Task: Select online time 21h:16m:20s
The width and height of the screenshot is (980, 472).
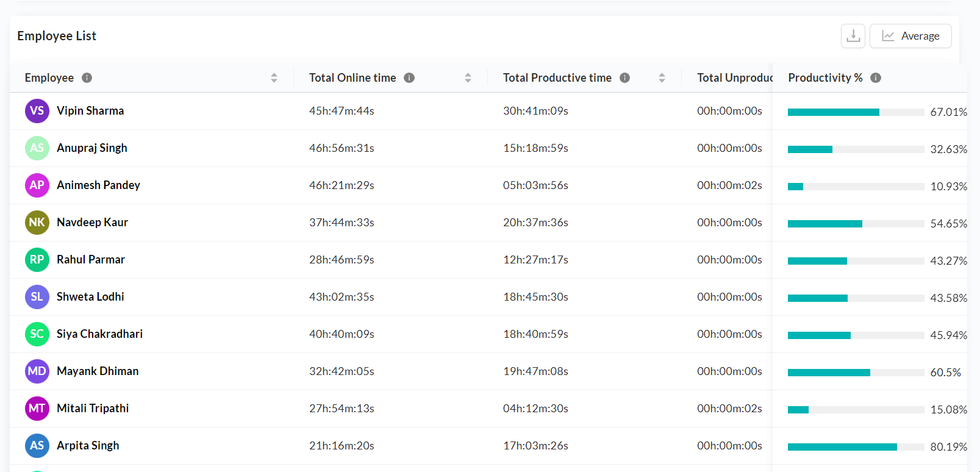Action: click(x=342, y=446)
